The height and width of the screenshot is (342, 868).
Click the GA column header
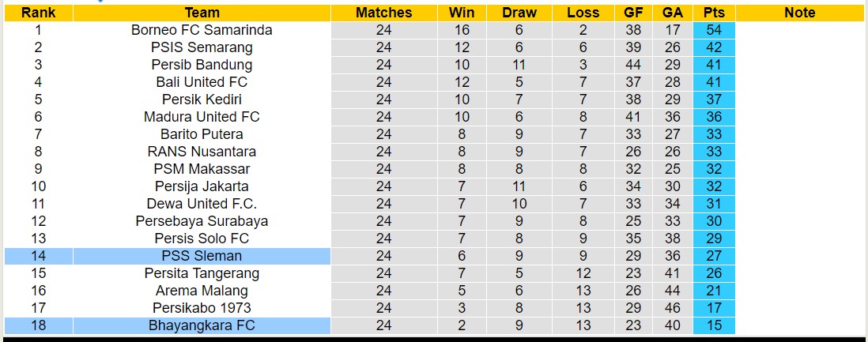click(673, 13)
